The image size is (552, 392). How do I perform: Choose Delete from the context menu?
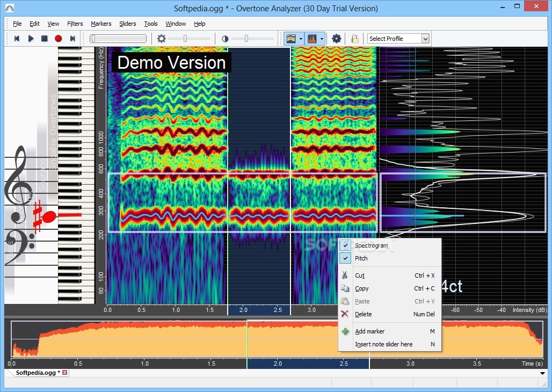390,314
